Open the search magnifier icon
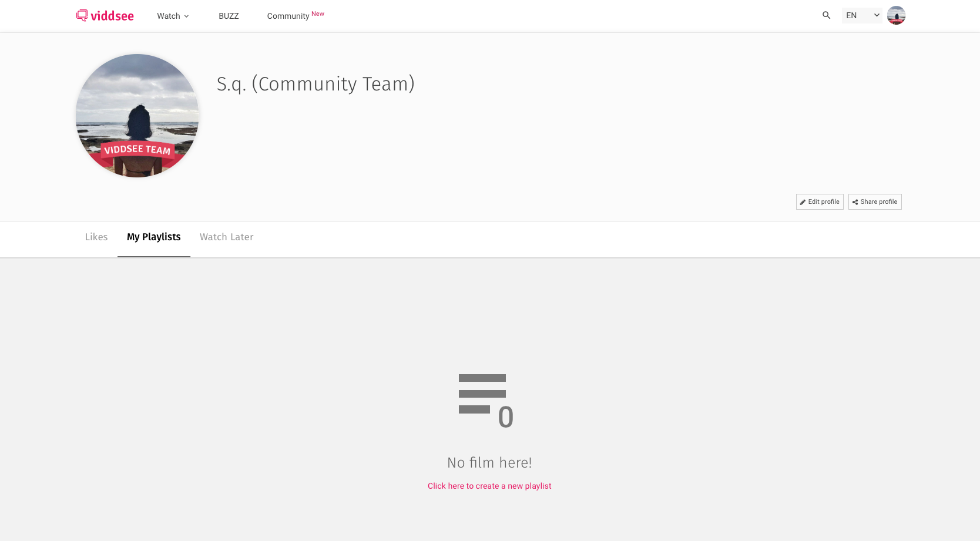980x541 pixels. point(826,15)
